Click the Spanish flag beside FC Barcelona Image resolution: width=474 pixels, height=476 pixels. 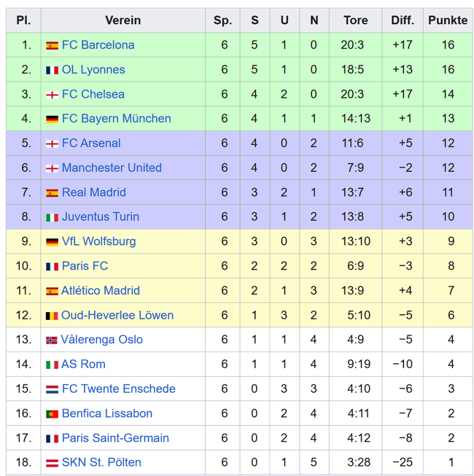coord(52,46)
